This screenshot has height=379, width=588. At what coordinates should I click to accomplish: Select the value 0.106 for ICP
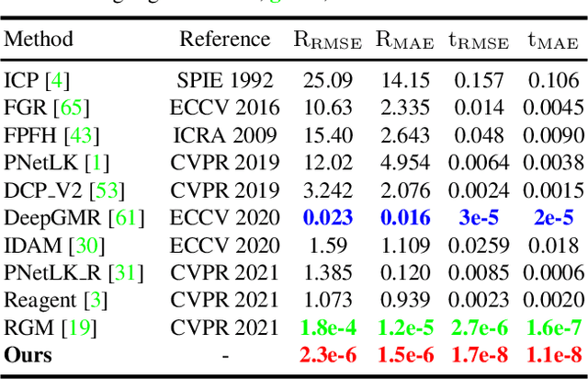pyautogui.click(x=553, y=80)
